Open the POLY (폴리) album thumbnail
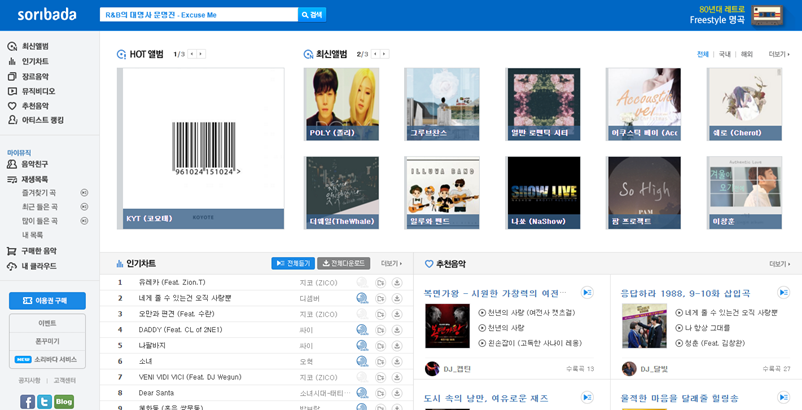The height and width of the screenshot is (410, 802). point(341,104)
